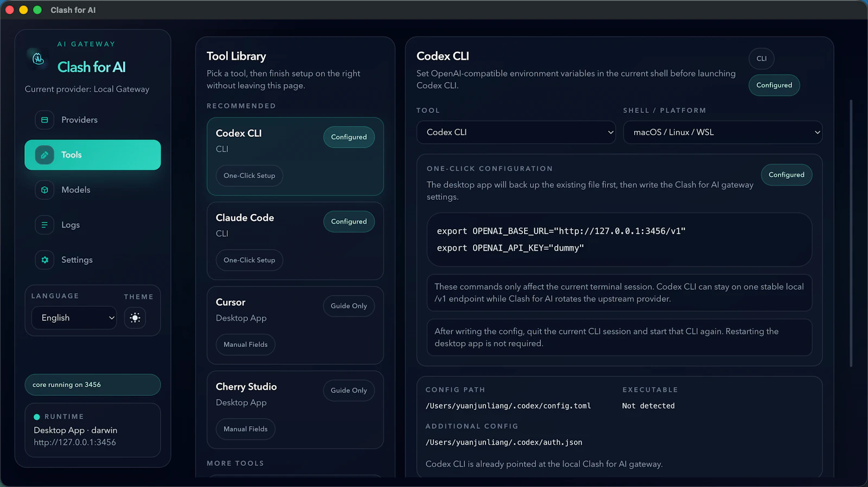The height and width of the screenshot is (487, 868).
Task: Open the Settings section
Action: point(93,260)
